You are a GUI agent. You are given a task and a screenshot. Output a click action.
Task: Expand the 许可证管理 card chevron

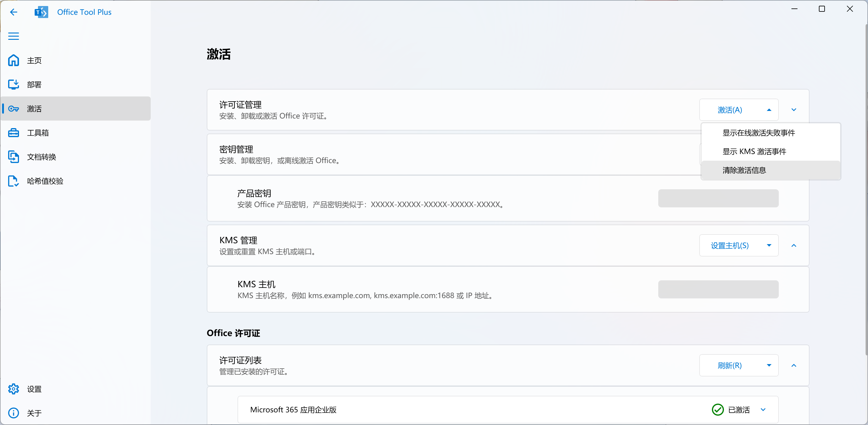point(794,110)
